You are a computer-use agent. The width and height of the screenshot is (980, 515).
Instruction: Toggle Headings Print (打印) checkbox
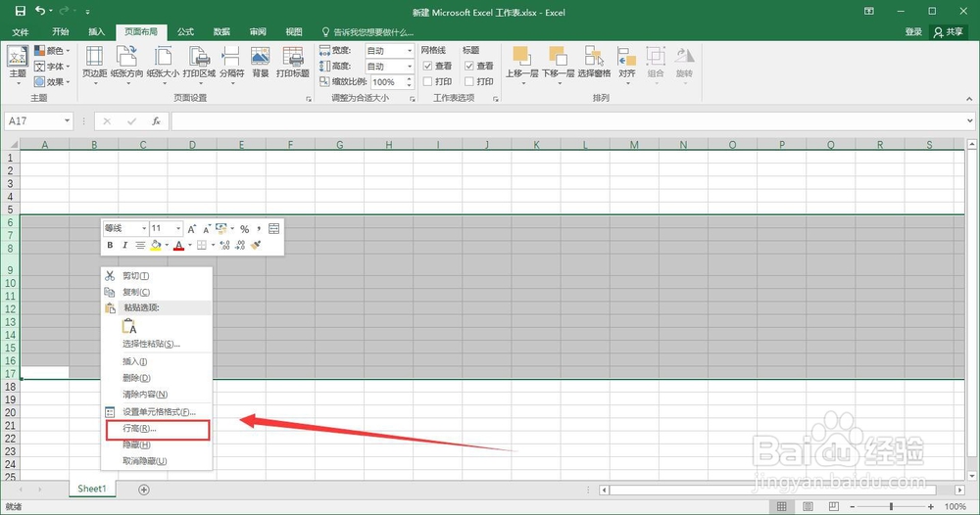468,82
